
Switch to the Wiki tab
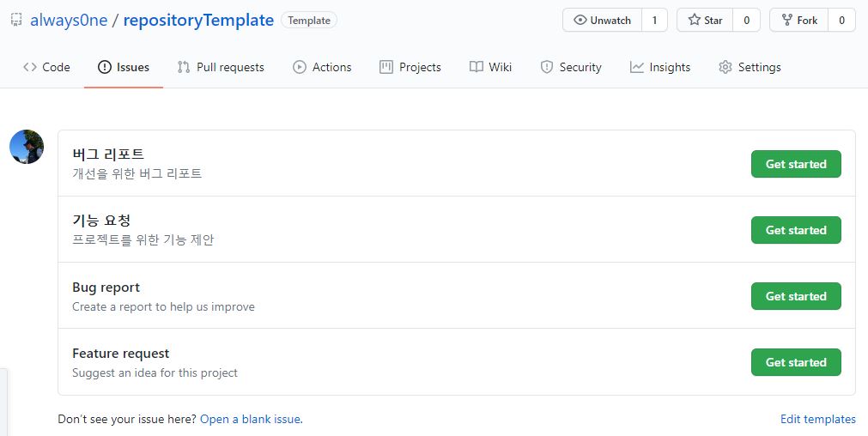490,67
